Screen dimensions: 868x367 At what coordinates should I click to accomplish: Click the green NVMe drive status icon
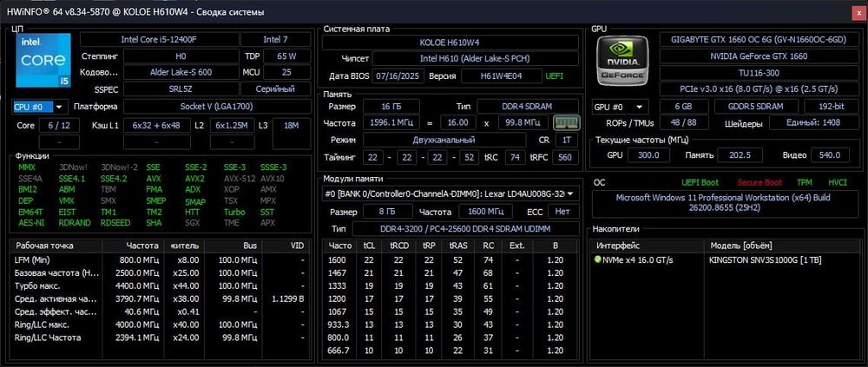(x=598, y=259)
